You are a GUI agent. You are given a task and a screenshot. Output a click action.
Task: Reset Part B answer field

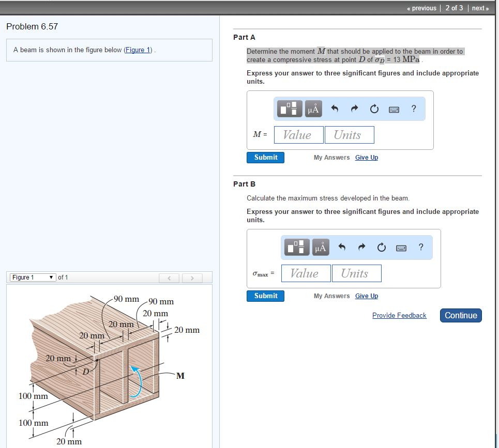[381, 247]
